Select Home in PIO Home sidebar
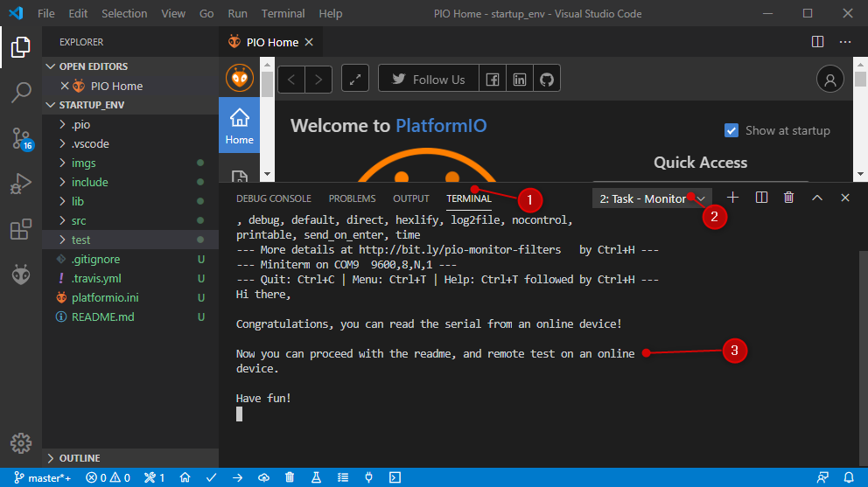 tap(239, 127)
